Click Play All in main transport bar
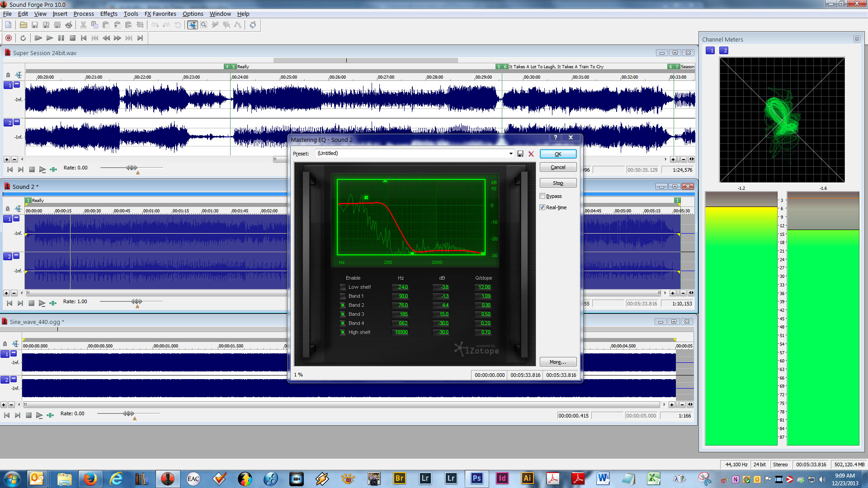Viewport: 868px width, 488px height. [x=38, y=38]
